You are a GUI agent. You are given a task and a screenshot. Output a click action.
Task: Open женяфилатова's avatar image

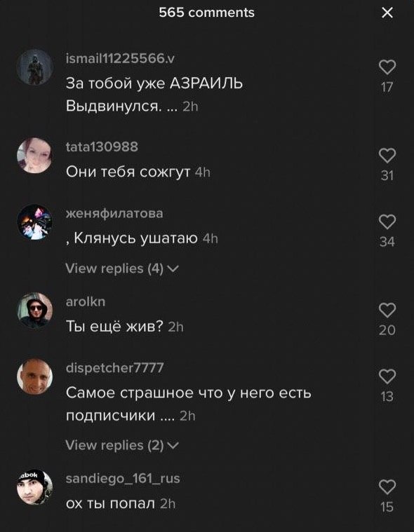click(34, 222)
